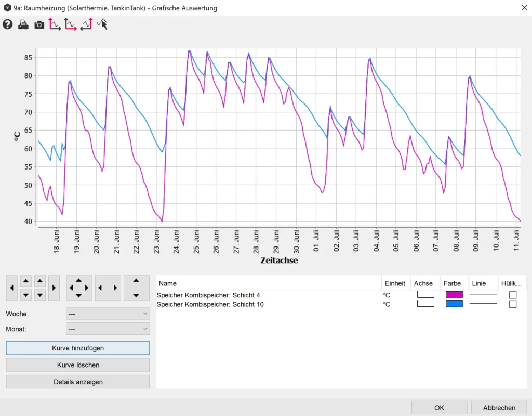The image size is (532, 416).
Task: Click the second small down-arrow button
Action: (39, 295)
